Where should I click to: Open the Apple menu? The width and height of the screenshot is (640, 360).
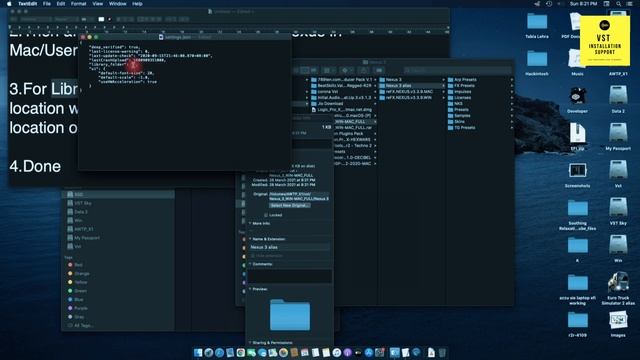click(9, 4)
